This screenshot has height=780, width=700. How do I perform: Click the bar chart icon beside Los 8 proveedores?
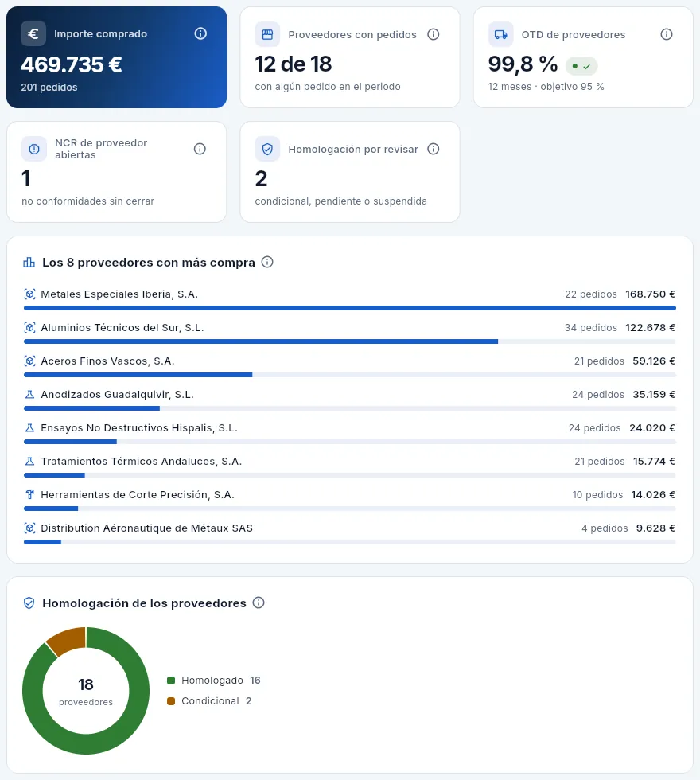29,262
